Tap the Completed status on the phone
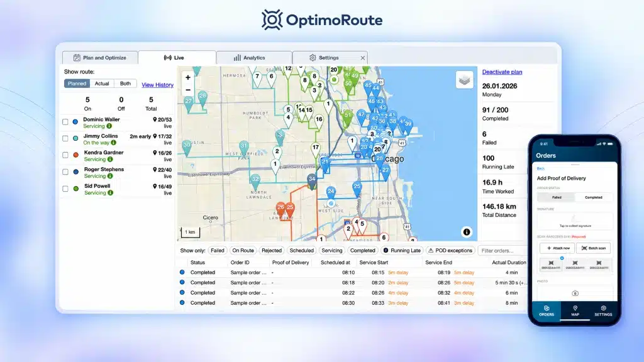Image resolution: width=644 pixels, height=362 pixels. click(x=594, y=197)
